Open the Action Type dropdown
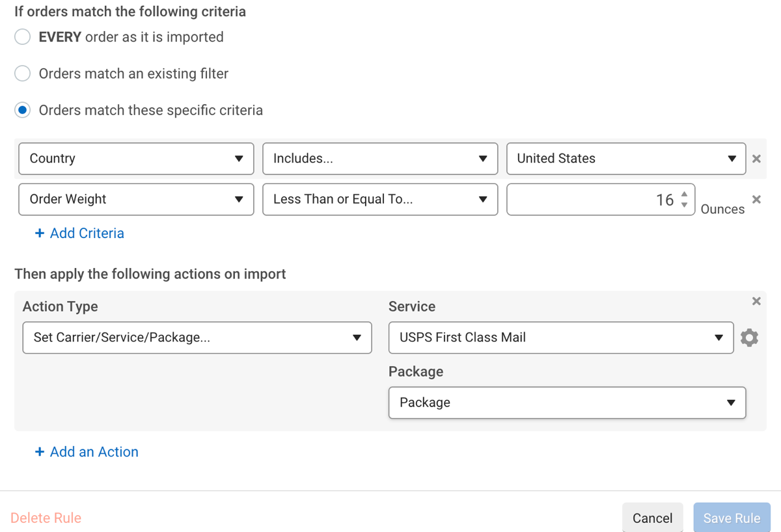781x532 pixels. point(197,338)
